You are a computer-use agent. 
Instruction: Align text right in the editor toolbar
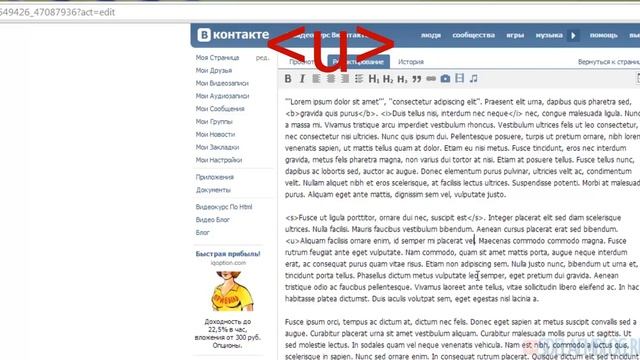(345, 78)
